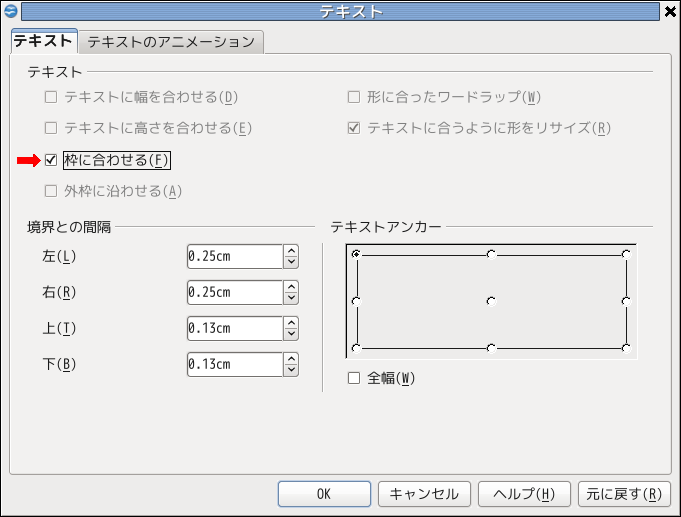This screenshot has width=681, height=517.
Task: Select the top-center text anchor point
Action: [x=491, y=254]
